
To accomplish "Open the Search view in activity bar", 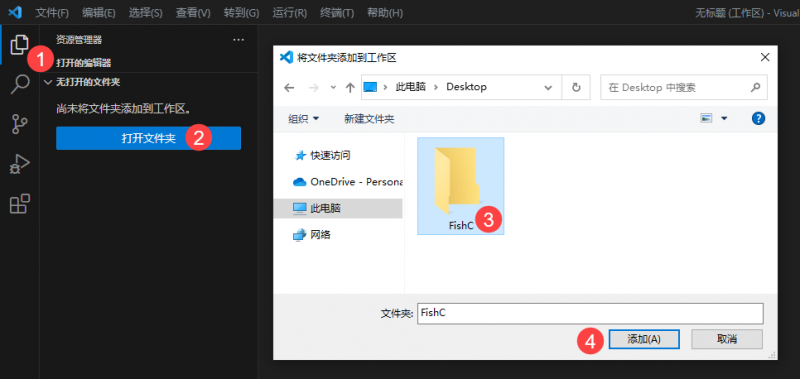I will click(x=19, y=84).
